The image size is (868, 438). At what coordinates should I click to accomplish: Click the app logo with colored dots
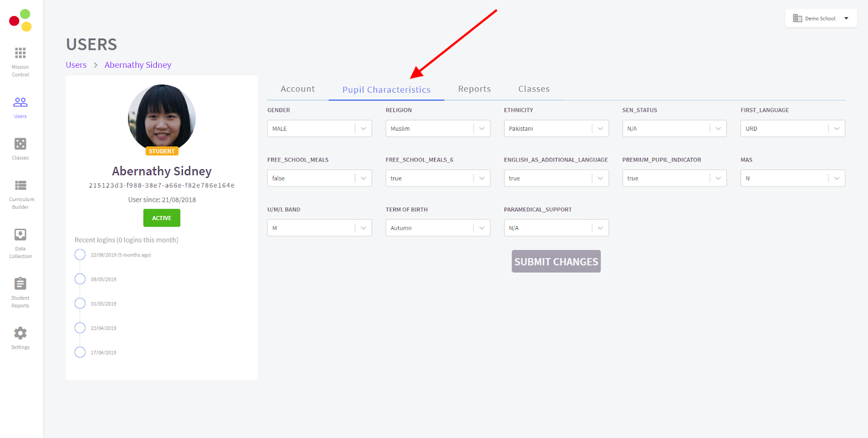tap(21, 20)
